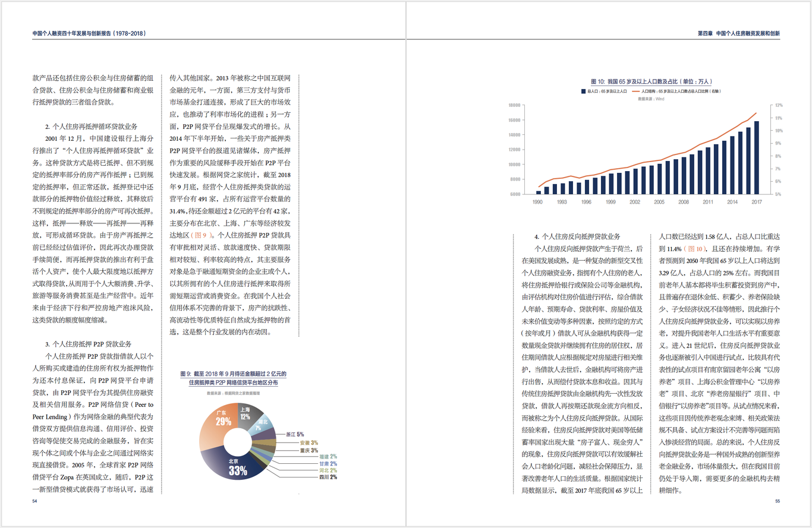The width and height of the screenshot is (812, 528).
Task: Click the '河北 2%' pie label
Action: 328,470
